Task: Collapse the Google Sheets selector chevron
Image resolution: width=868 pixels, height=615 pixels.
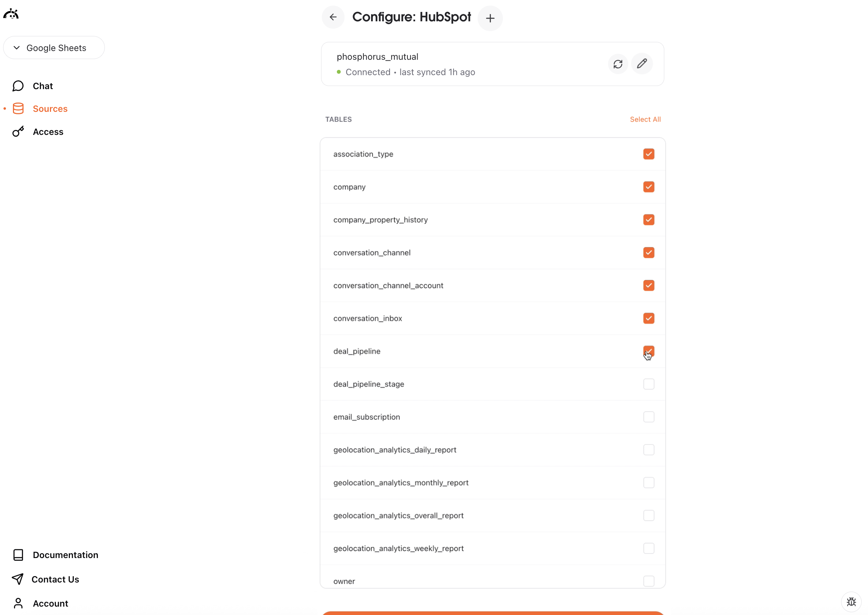Action: point(17,48)
